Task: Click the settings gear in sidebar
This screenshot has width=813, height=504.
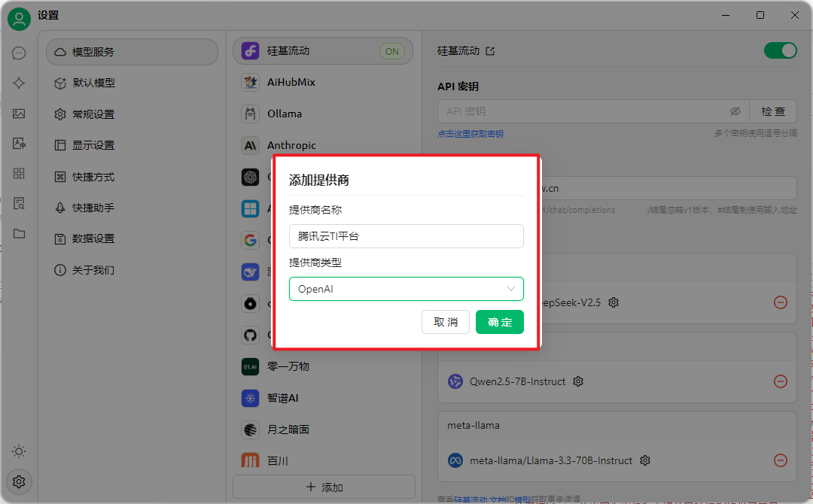Action: 19,482
